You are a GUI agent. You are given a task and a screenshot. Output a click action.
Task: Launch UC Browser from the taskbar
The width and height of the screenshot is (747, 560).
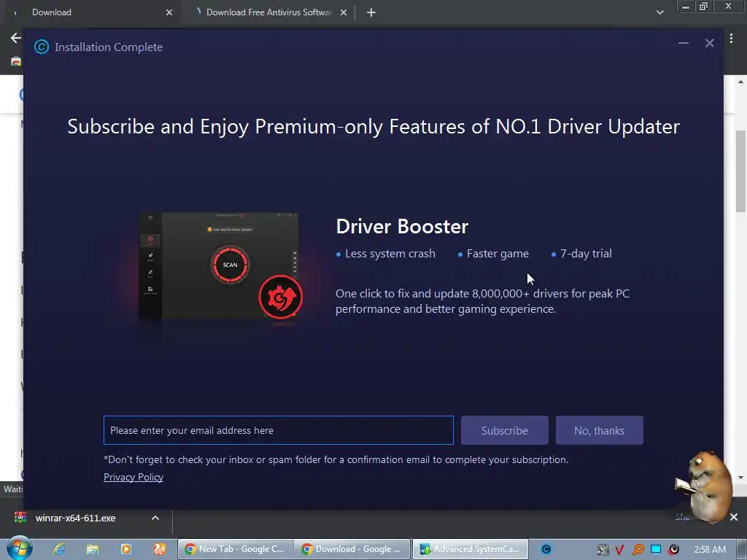point(159,549)
